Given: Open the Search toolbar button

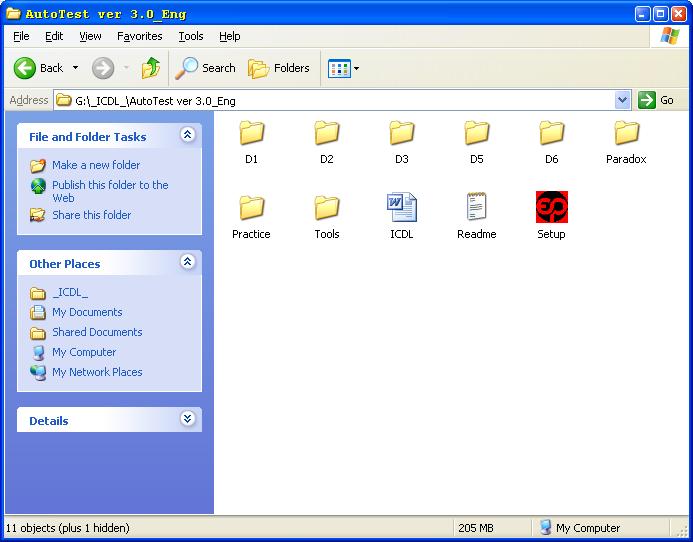Looking at the screenshot, I should pyautogui.click(x=206, y=68).
